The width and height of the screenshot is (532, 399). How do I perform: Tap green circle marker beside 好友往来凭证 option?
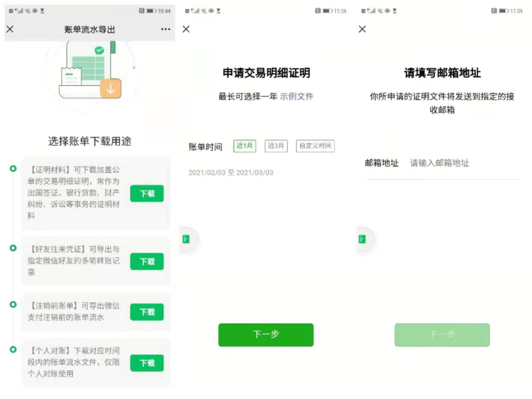point(13,248)
